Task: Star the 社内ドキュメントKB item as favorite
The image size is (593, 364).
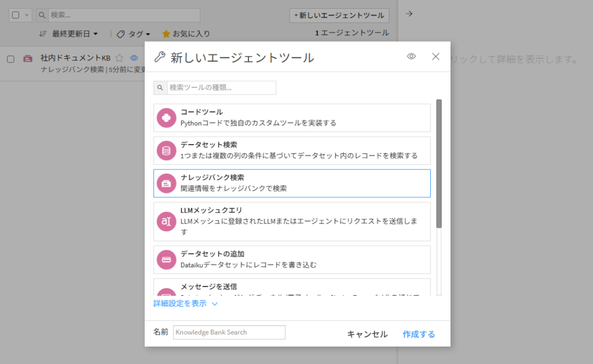Action: pos(119,58)
